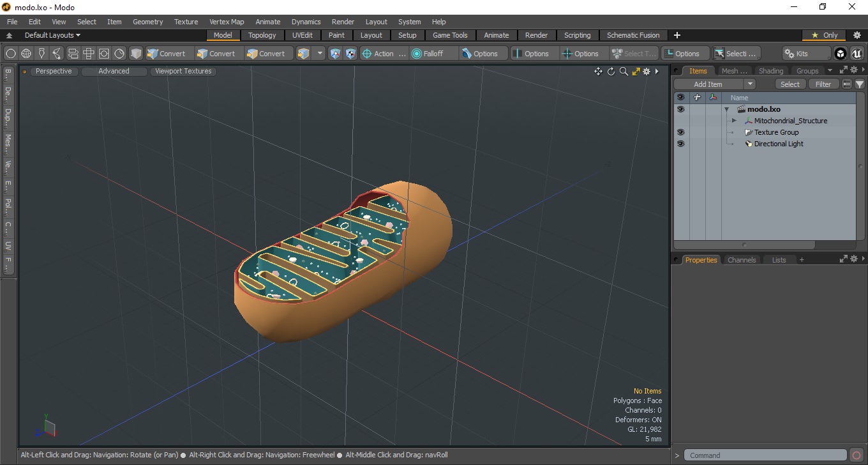Click the Command input field
The width and height of the screenshot is (868, 465).
tap(766, 455)
